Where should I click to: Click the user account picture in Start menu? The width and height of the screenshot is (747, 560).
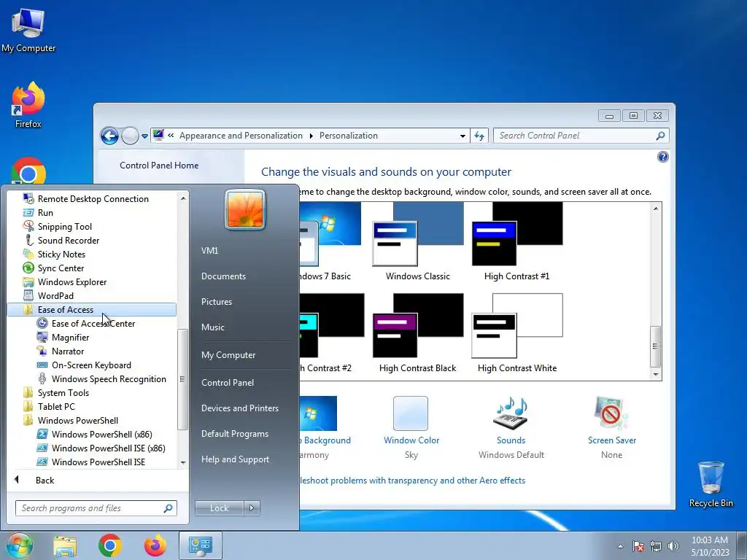coord(245,209)
